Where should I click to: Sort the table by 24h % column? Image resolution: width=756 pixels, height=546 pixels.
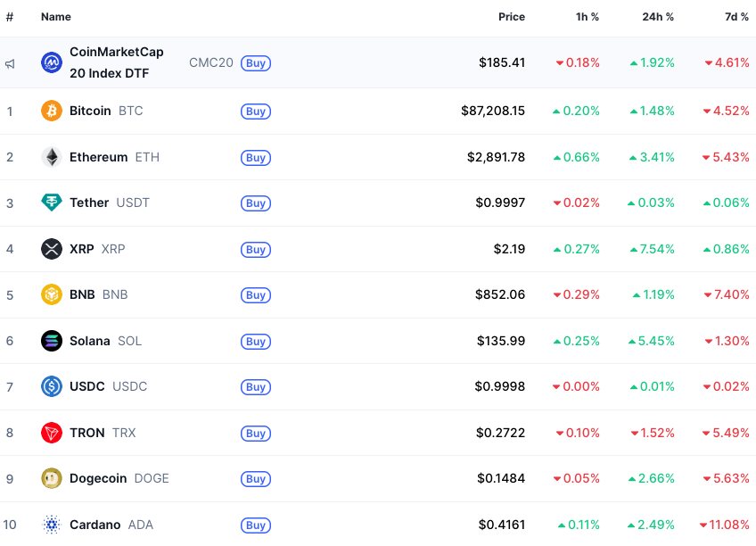point(658,16)
